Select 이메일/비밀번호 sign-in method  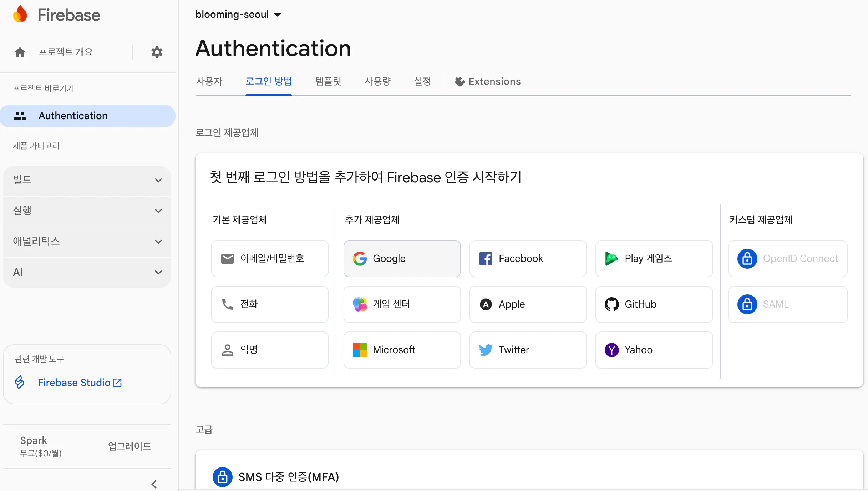tap(269, 258)
